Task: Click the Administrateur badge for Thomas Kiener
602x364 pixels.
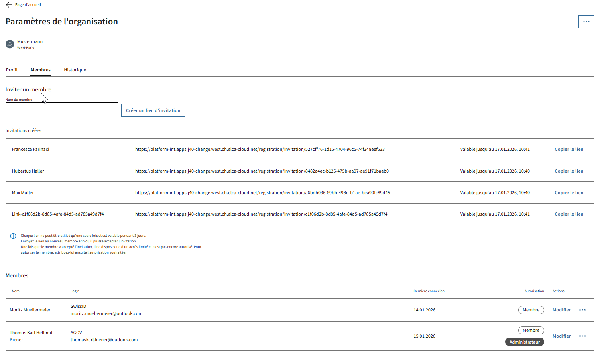Action: 524,342
